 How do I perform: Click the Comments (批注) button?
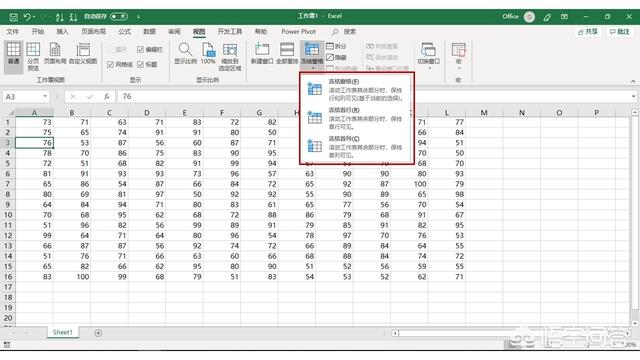[x=620, y=32]
